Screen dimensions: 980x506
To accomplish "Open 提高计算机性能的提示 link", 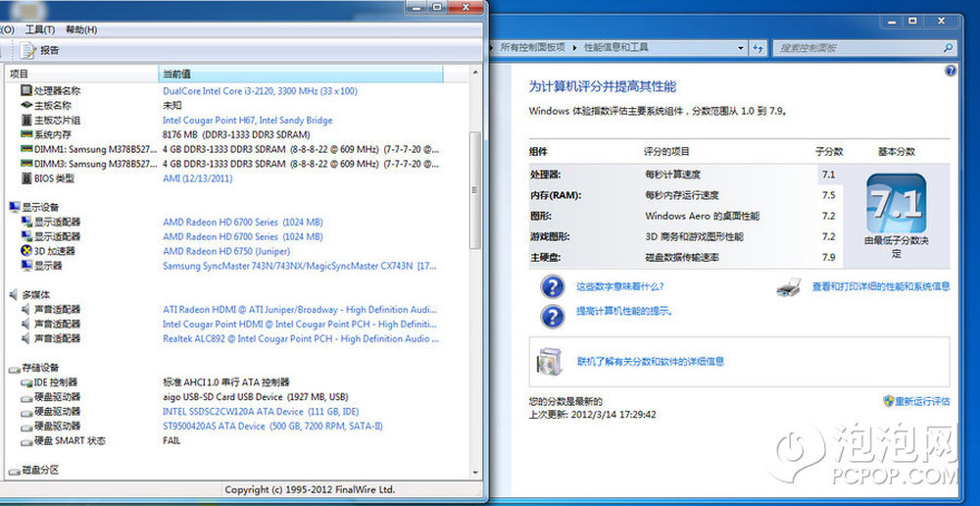I will coord(624,311).
